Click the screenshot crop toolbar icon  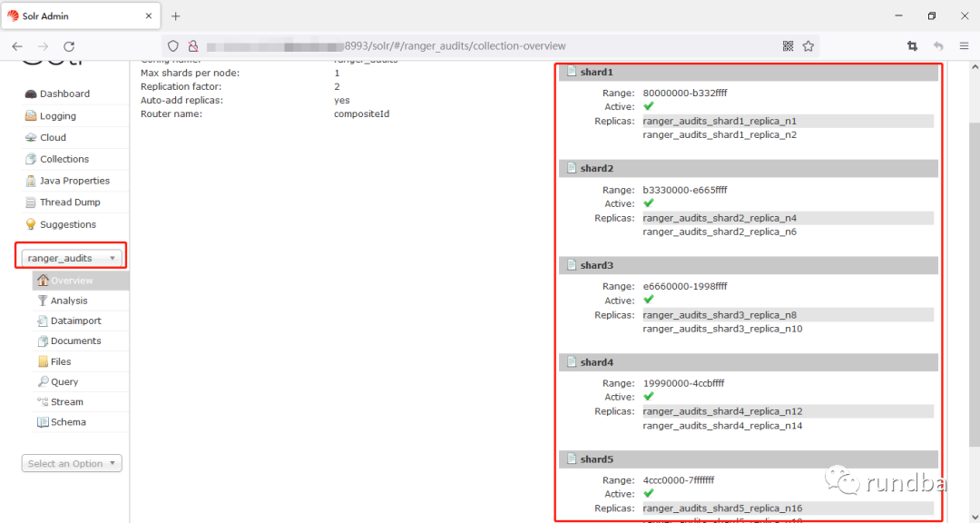(x=913, y=46)
